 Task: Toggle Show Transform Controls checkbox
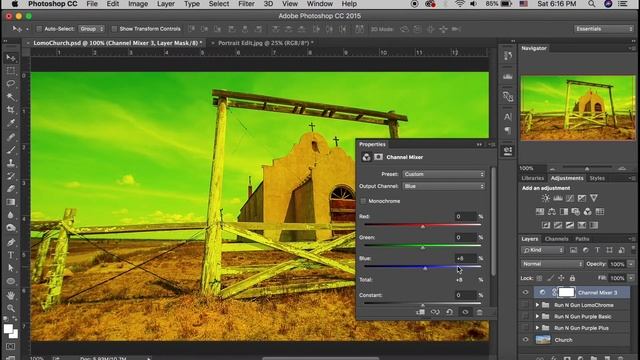click(x=114, y=29)
